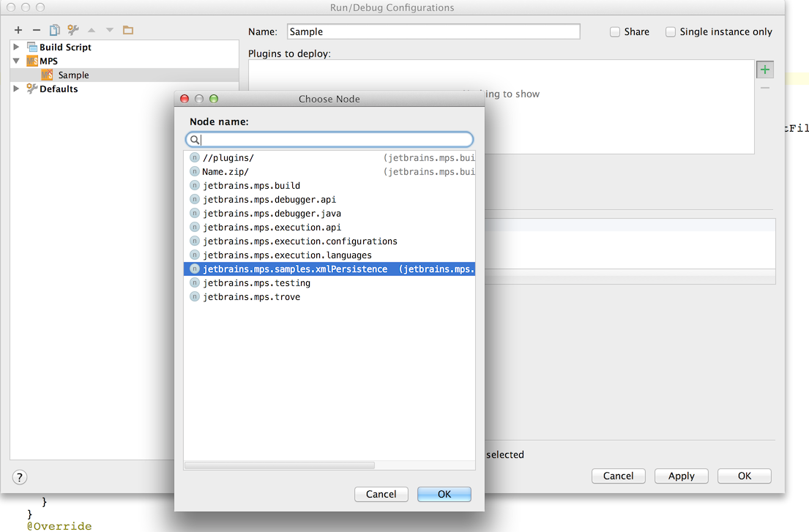The width and height of the screenshot is (809, 532).
Task: Click node icon next to jetbrains.mps.testing
Action: [195, 283]
